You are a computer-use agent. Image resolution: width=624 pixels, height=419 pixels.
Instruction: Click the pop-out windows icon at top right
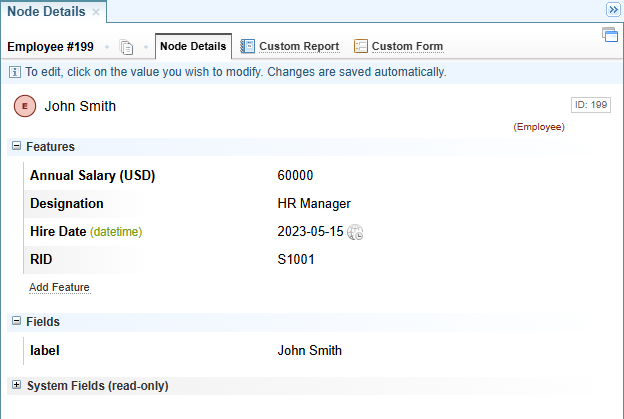pyautogui.click(x=609, y=35)
